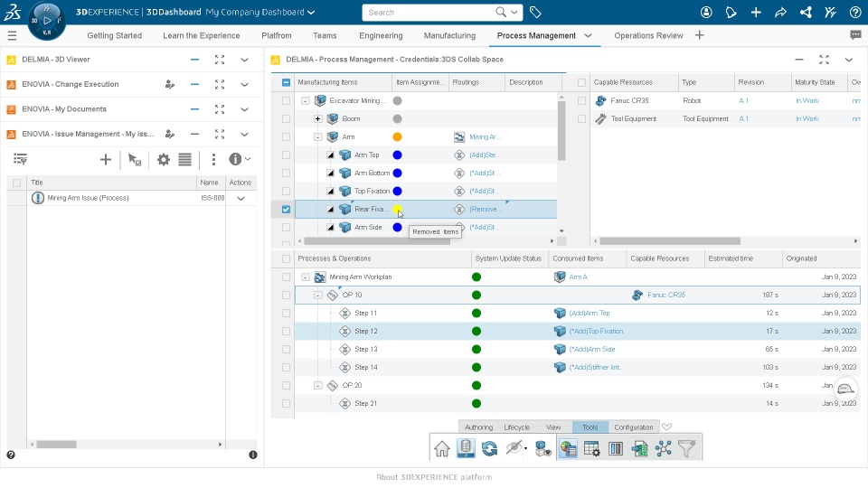868x488 pixels.
Task: Click the orange status dot on Arm row
Action: (x=397, y=137)
